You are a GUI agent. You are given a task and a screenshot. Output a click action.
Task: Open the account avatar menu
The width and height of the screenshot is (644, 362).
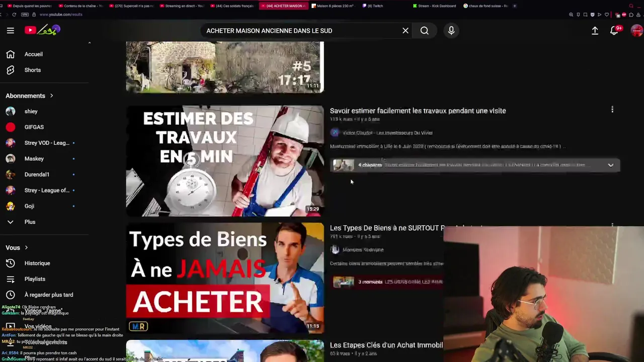[x=637, y=31]
